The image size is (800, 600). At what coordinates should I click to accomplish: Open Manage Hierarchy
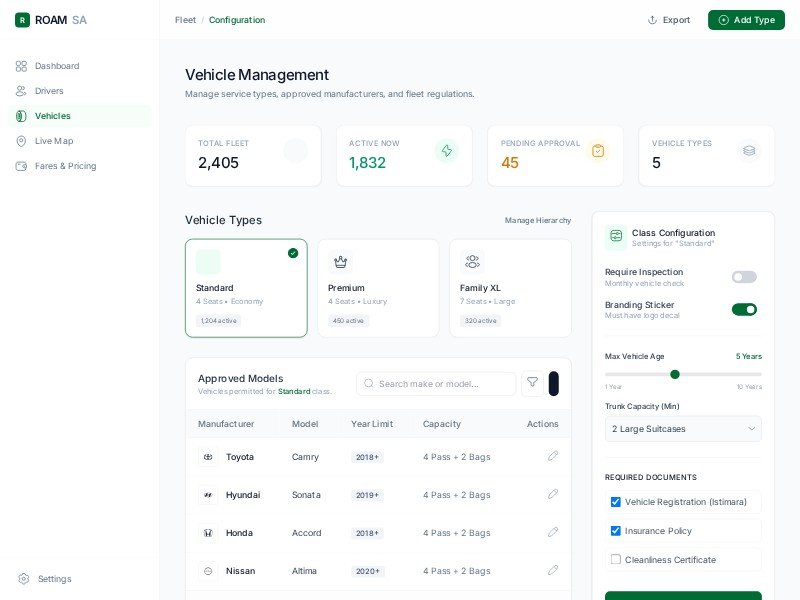538,221
